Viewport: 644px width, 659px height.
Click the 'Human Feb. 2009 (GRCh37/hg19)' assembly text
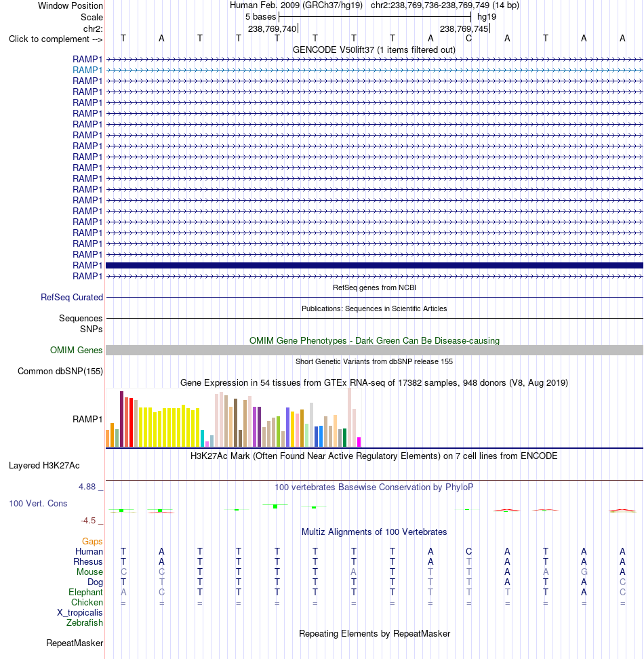click(x=296, y=5)
